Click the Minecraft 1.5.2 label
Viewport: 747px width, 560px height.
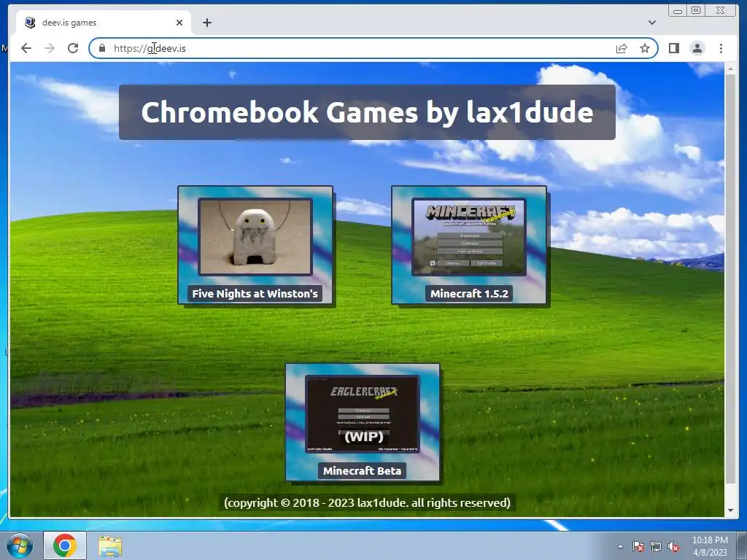[x=469, y=294]
